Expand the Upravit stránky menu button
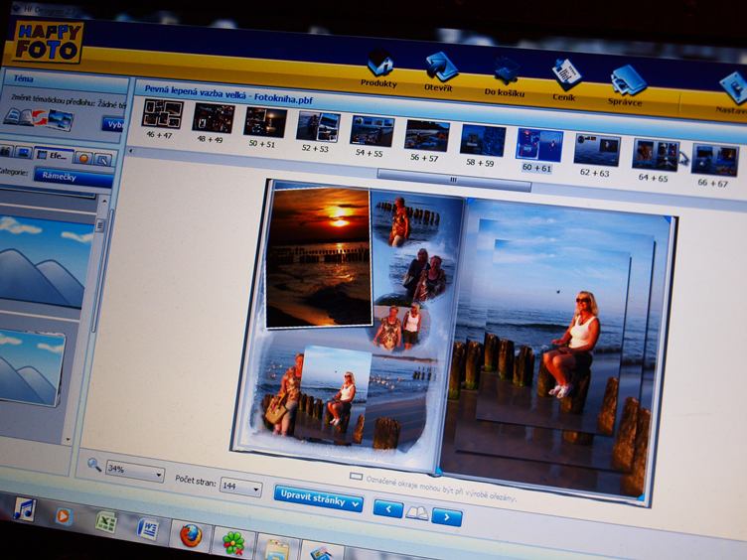 [x=318, y=499]
